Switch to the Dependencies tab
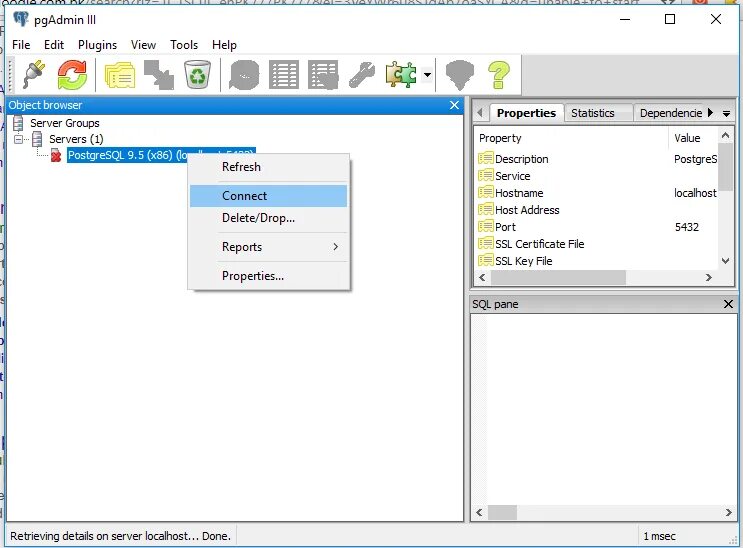This screenshot has width=743, height=548. point(671,113)
